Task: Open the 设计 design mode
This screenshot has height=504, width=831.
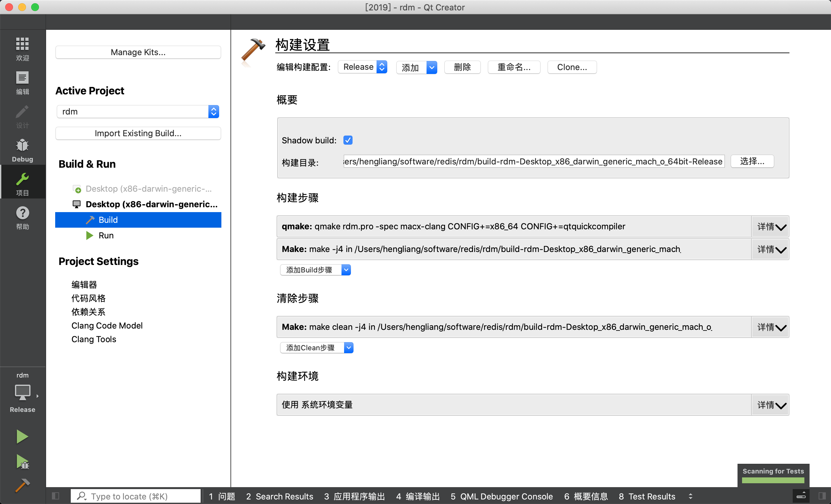Action: 22,116
